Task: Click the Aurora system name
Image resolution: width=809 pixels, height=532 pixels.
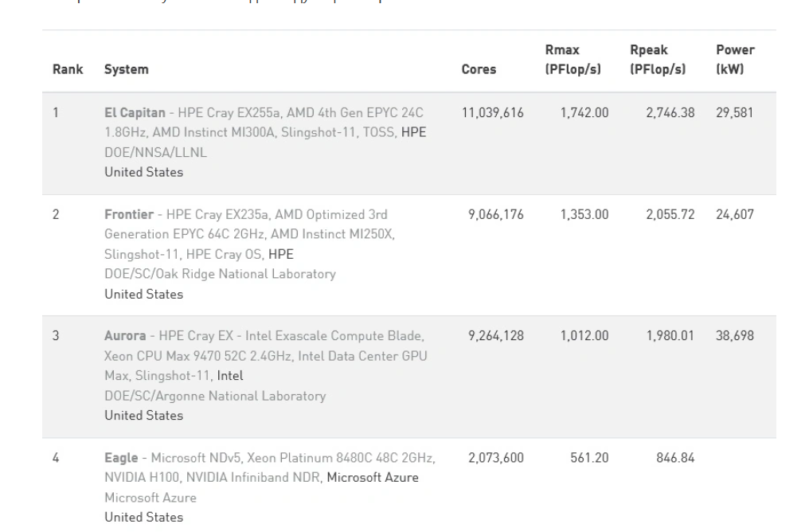Action: (125, 336)
